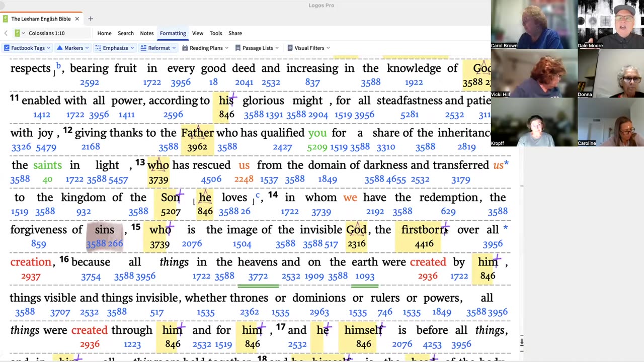Image resolution: width=644 pixels, height=362 pixels.
Task: Click the highlighted word 'sins'
Action: (105, 230)
